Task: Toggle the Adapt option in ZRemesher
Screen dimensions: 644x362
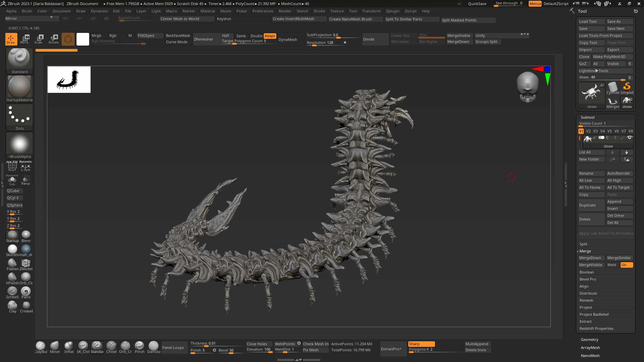Action: click(x=270, y=36)
